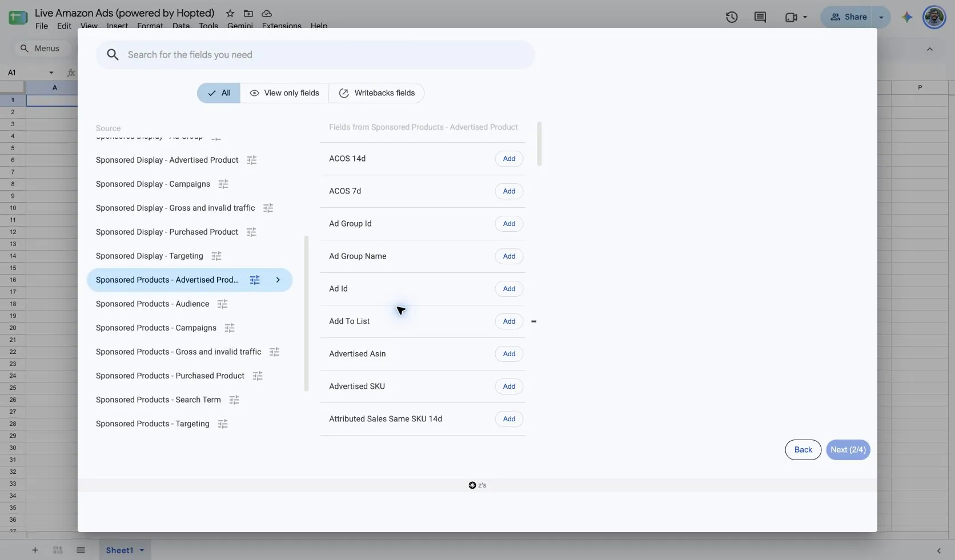The width and height of the screenshot is (955, 560).
Task: Star the Live Amazon Ads document
Action: pyautogui.click(x=230, y=13)
